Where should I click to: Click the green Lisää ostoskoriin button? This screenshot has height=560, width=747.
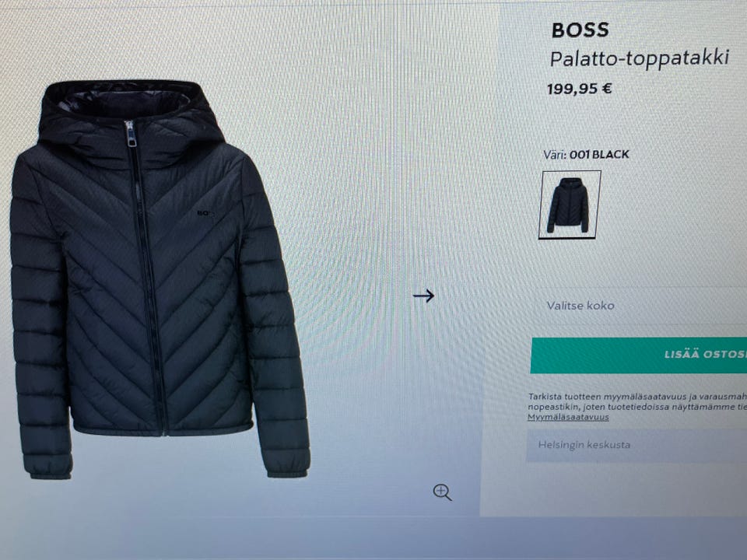(639, 355)
